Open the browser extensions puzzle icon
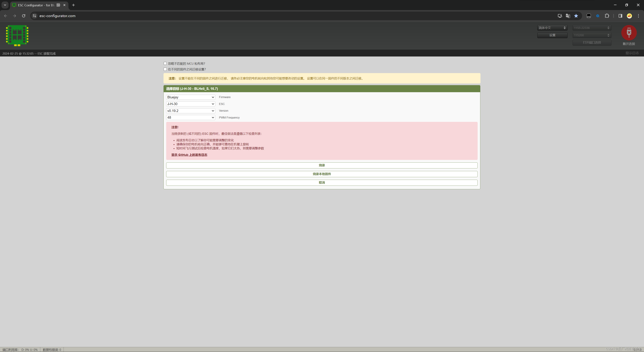This screenshot has width=644, height=352. (x=607, y=16)
